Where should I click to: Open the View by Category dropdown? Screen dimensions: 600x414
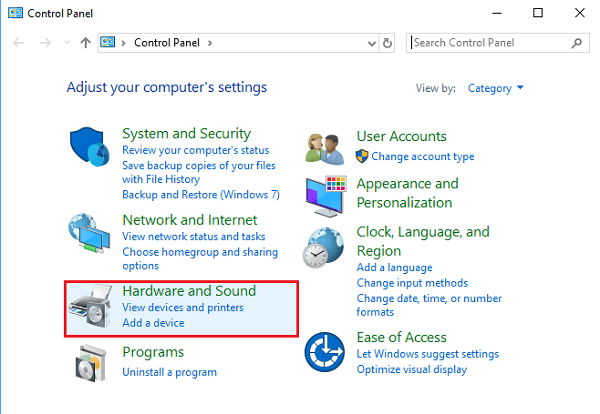pyautogui.click(x=496, y=88)
